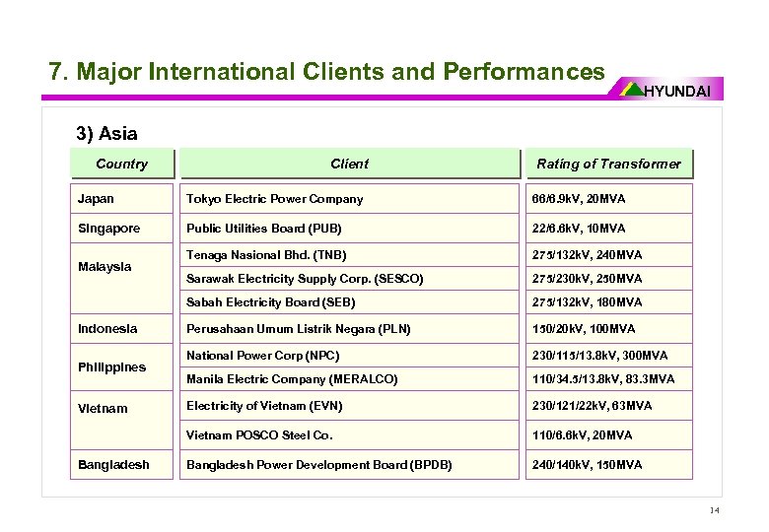Select the 'Singapore' country cell
The image size is (769, 532).
point(121,229)
